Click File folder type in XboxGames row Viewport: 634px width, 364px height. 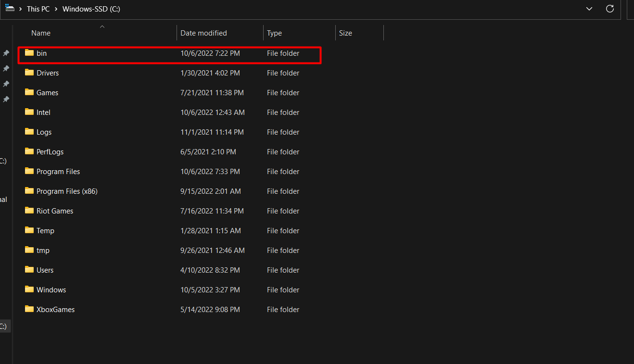pyautogui.click(x=283, y=310)
